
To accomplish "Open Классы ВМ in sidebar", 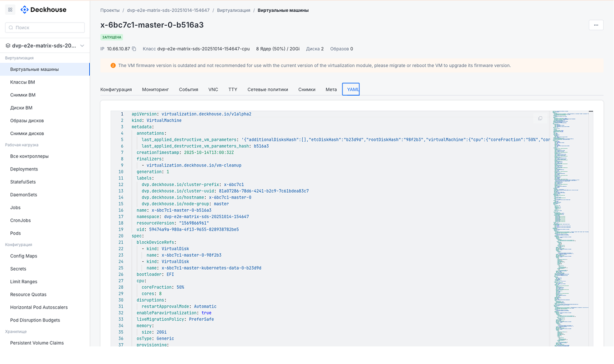I will [23, 82].
